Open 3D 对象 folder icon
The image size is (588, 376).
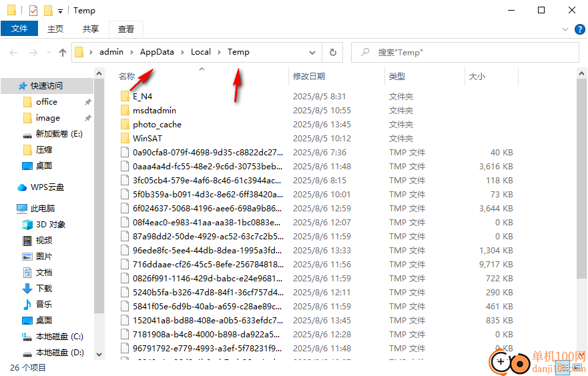27,225
